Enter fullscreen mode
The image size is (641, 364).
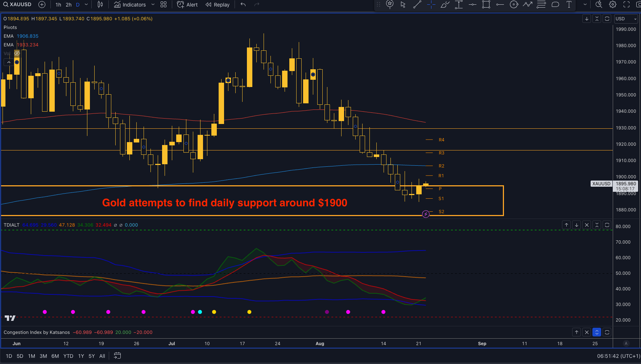point(626,5)
